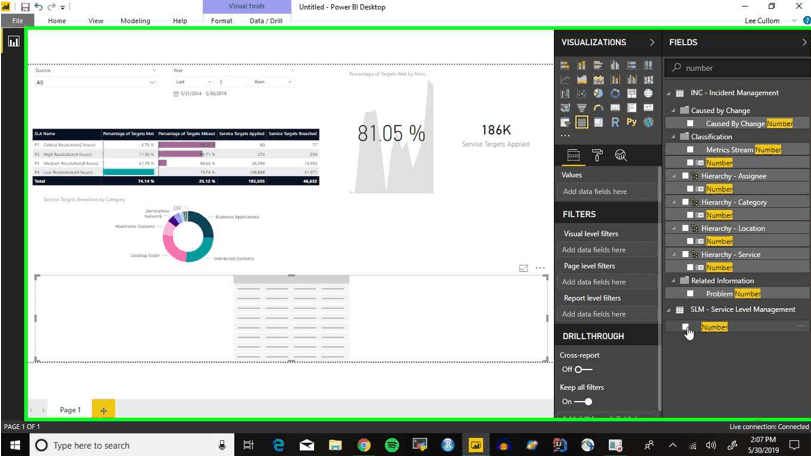Open the Format ribbon tab
811x456 pixels.
[x=221, y=21]
